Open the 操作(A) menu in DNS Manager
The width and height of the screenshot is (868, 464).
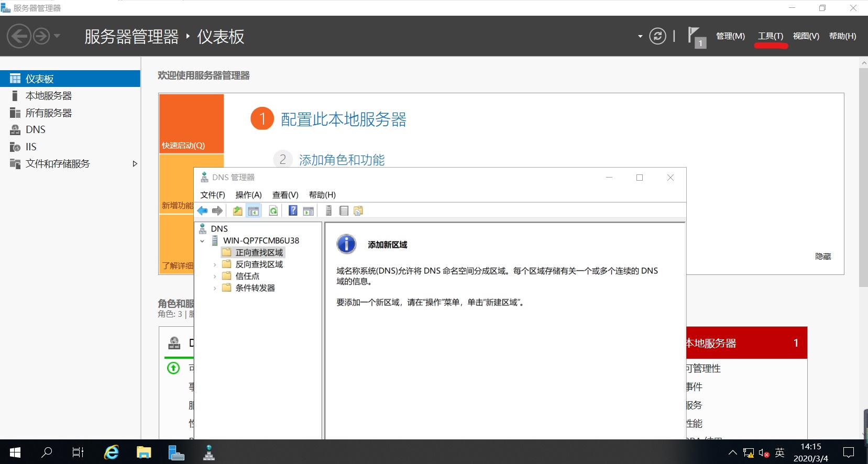(248, 195)
